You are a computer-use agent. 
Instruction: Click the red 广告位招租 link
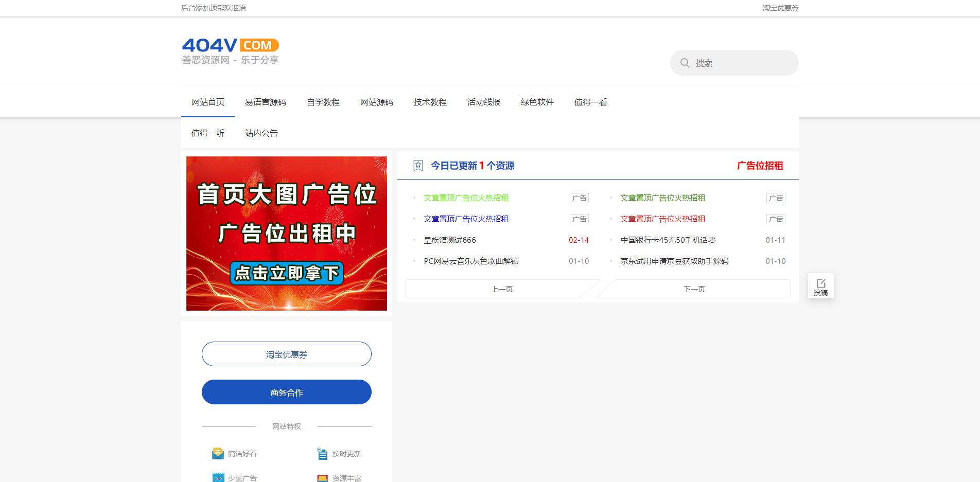(759, 165)
